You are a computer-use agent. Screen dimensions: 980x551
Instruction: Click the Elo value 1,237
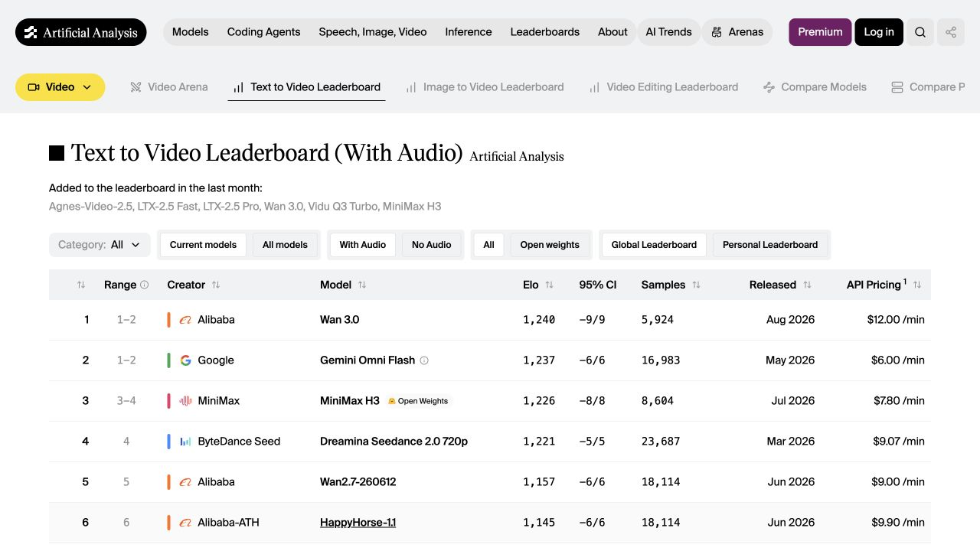539,360
